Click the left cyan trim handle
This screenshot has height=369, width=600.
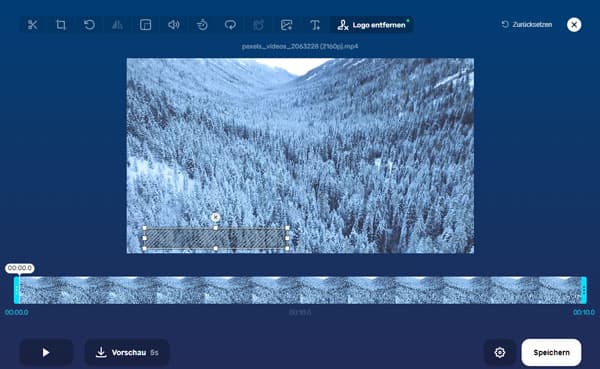click(16, 290)
